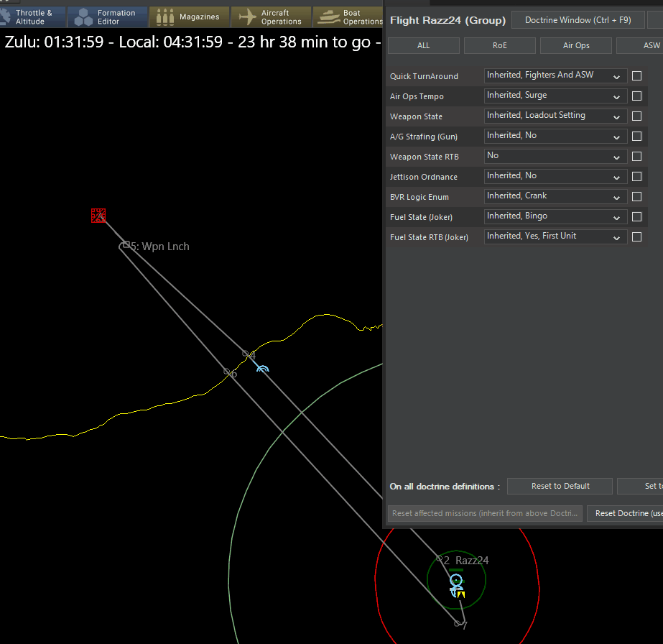Select waypoint 7 near the airbase
The image size is (663, 644).
click(x=458, y=623)
